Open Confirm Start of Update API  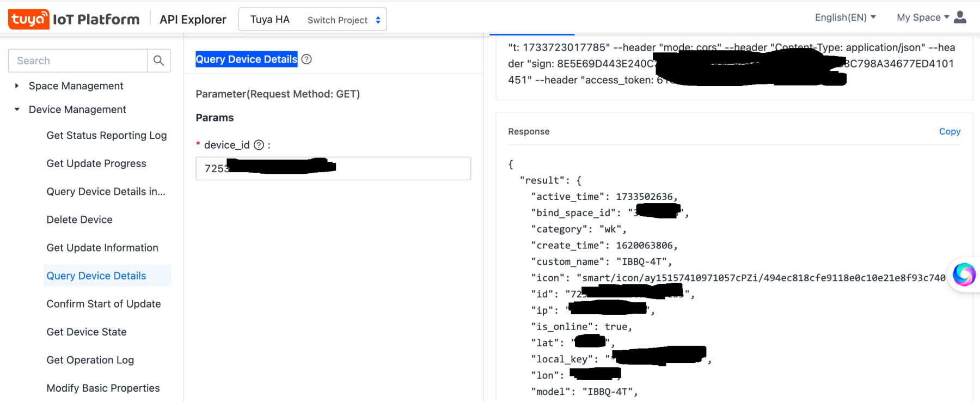point(103,303)
